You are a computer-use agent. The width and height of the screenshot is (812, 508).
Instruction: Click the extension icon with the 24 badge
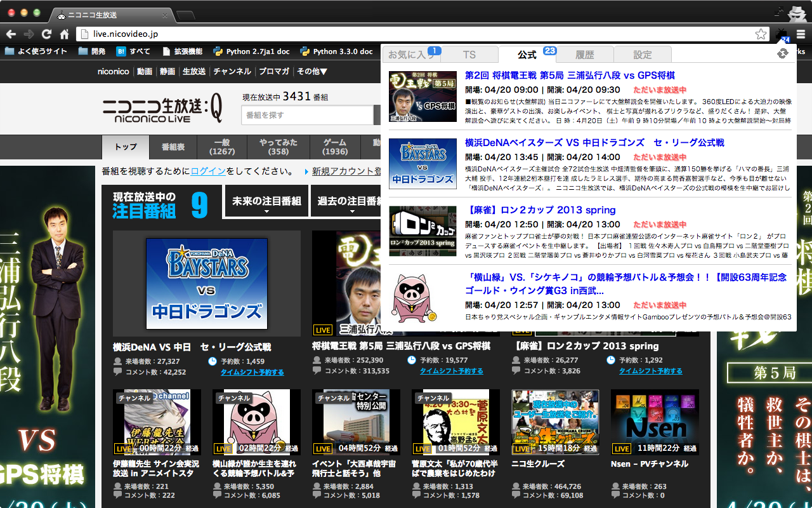click(782, 34)
